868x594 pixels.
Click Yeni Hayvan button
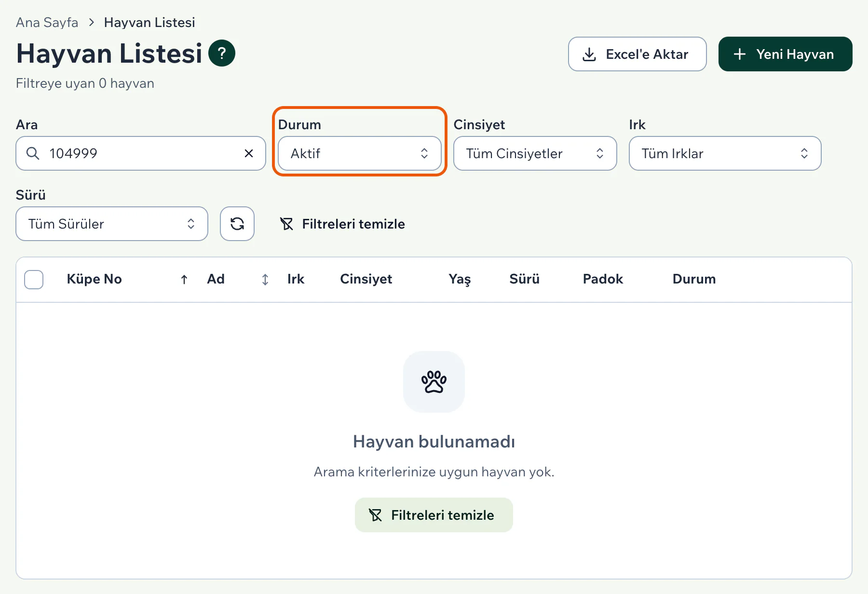tap(786, 54)
